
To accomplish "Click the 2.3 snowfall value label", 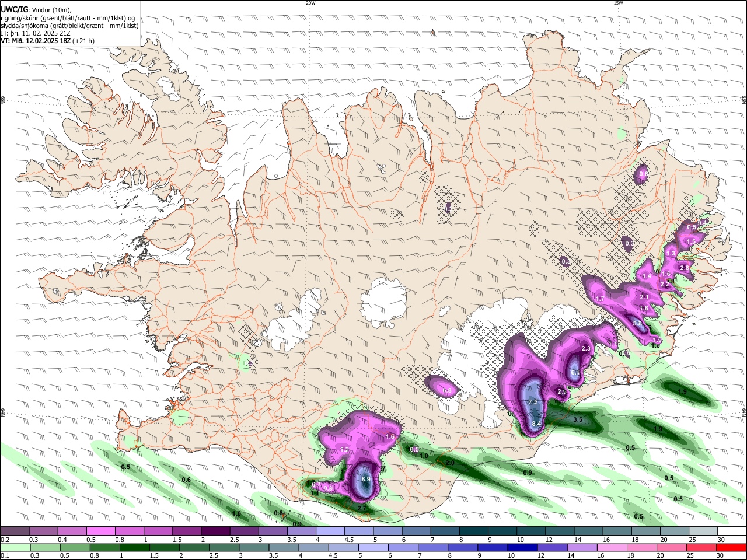I will [x=587, y=348].
